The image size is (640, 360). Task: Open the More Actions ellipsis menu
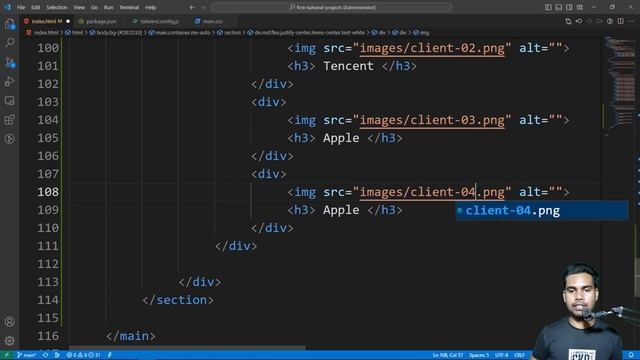tap(631, 21)
